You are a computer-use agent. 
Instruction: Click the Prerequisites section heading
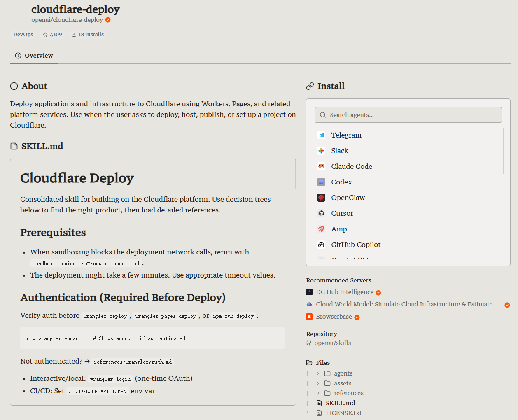[53, 233]
